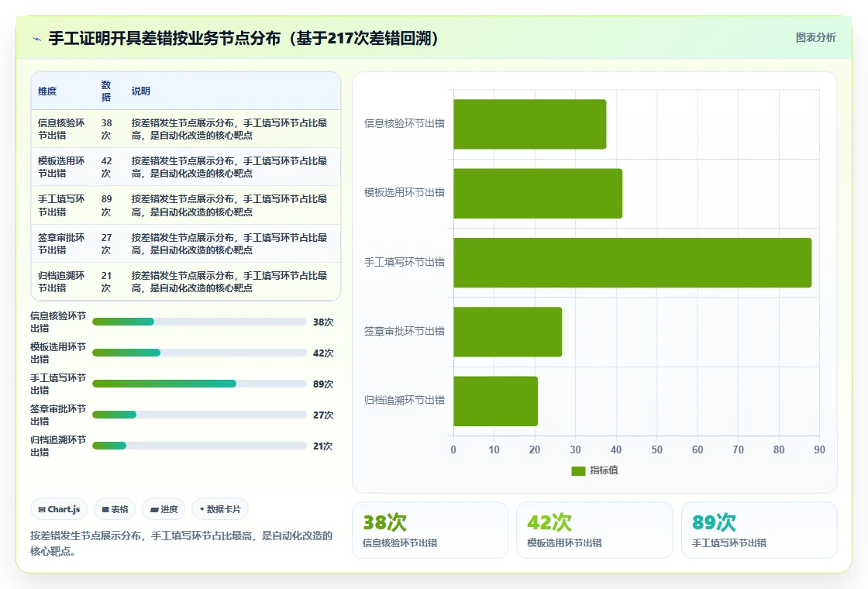Click the longest chart bar, 手工填写环节出错
The width and height of the screenshot is (868, 589).
[632, 263]
